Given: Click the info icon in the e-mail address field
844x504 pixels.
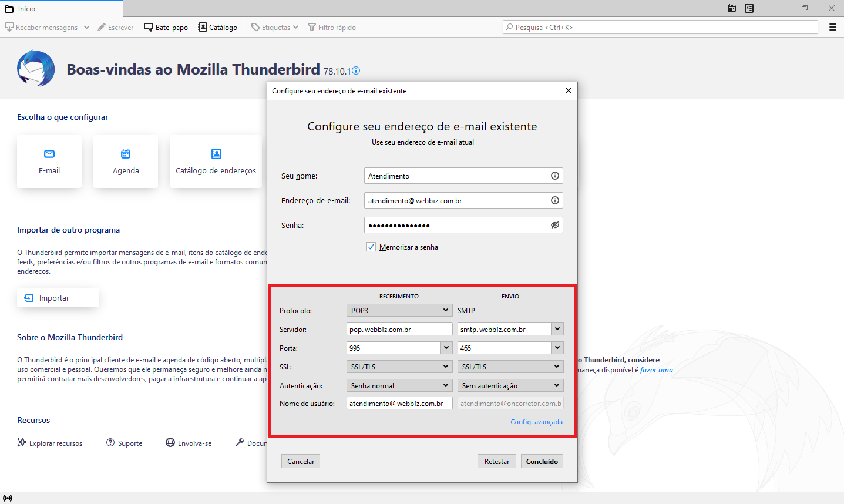Looking at the screenshot, I should tap(554, 200).
